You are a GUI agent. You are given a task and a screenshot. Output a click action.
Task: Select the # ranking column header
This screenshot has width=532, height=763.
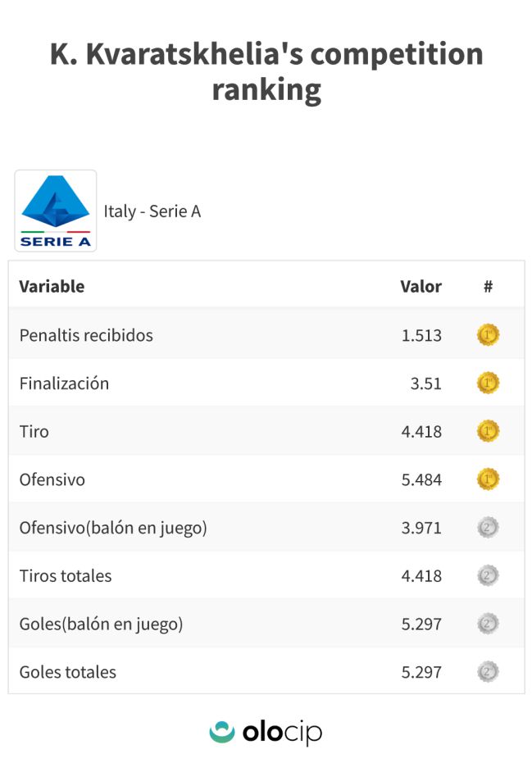coord(489,286)
